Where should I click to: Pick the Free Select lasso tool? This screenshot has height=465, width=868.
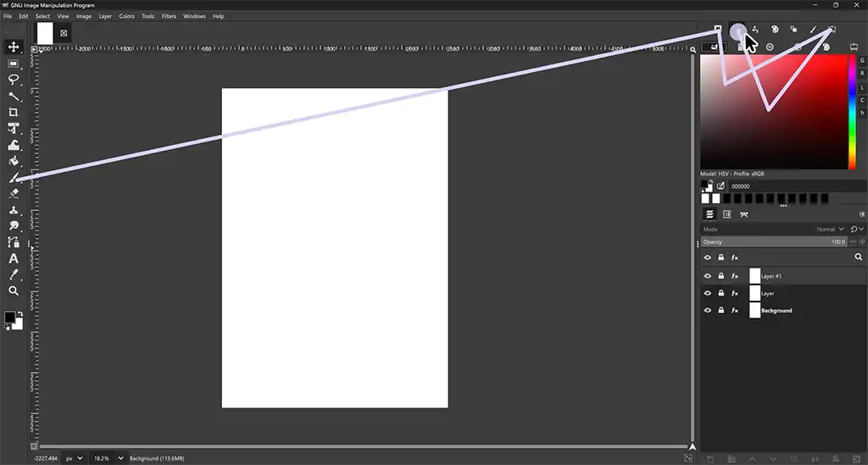tap(14, 80)
